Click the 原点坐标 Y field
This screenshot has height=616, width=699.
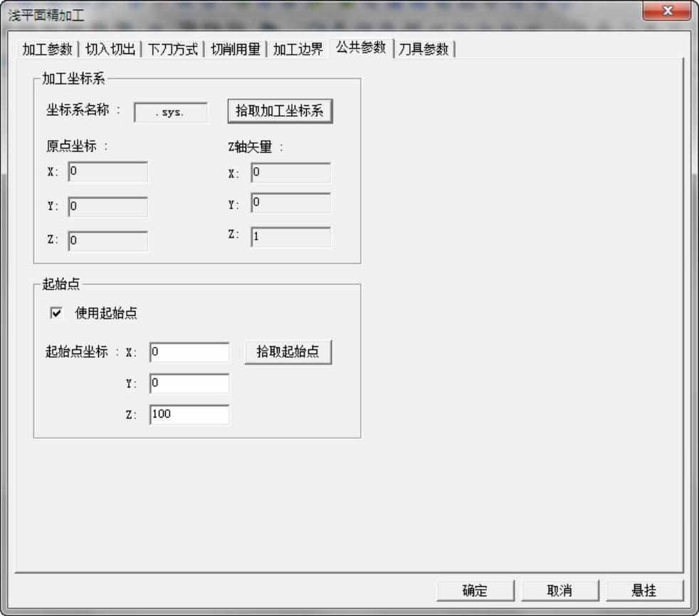[x=108, y=207]
